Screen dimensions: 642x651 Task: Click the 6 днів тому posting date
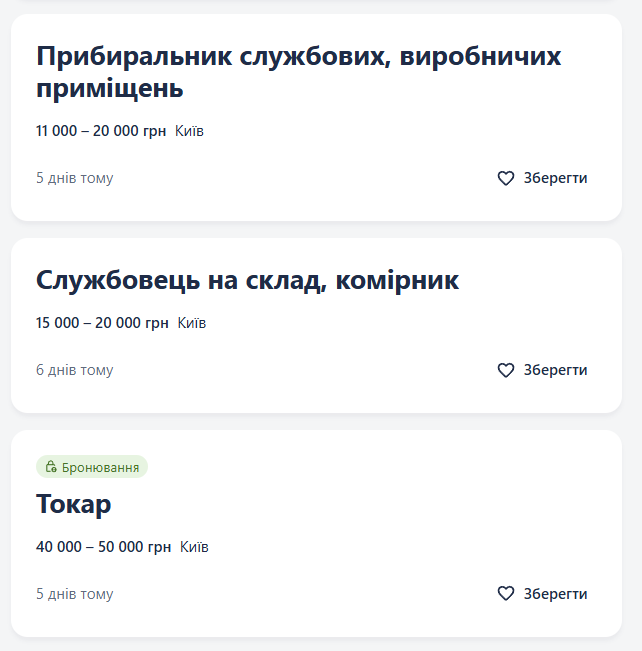tap(75, 370)
